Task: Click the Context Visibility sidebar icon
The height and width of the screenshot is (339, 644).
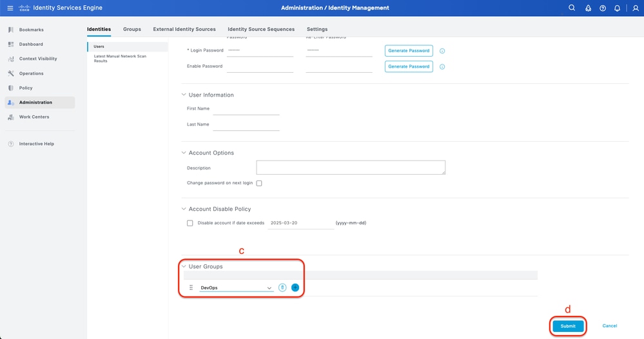Action: 11,59
